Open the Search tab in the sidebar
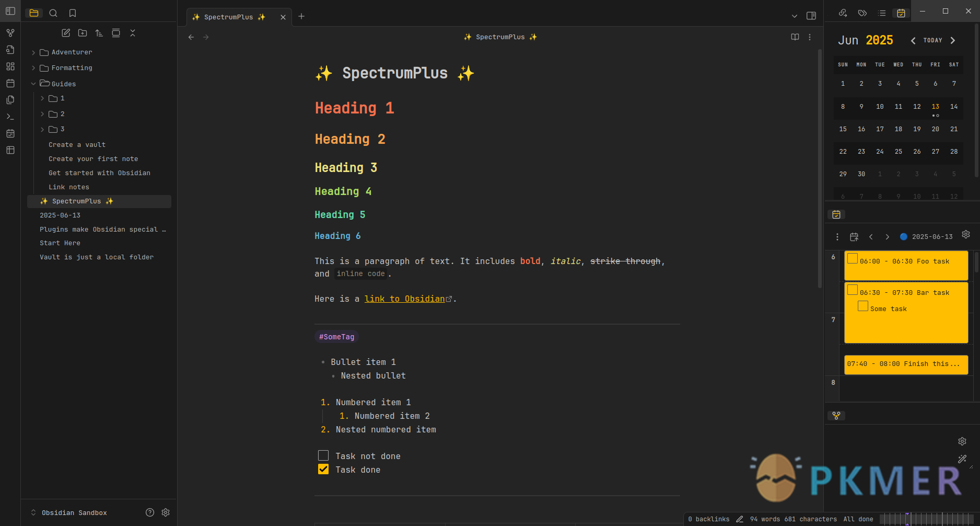Screen dimensions: 980x526 [53, 13]
